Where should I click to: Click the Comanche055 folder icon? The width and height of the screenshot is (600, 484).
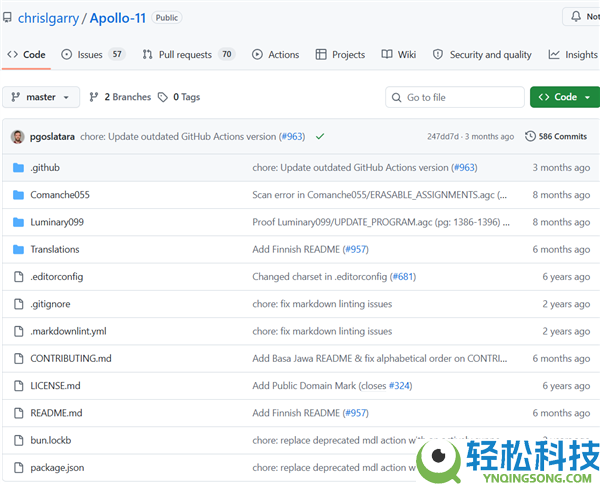point(18,195)
